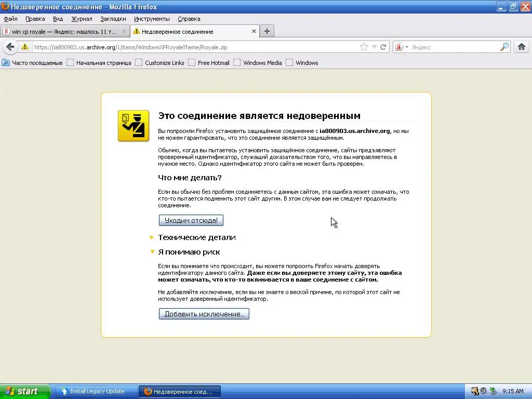The width and height of the screenshot is (532, 399).
Task: Close the win xp royale Яндекс tab
Action: 124,31
